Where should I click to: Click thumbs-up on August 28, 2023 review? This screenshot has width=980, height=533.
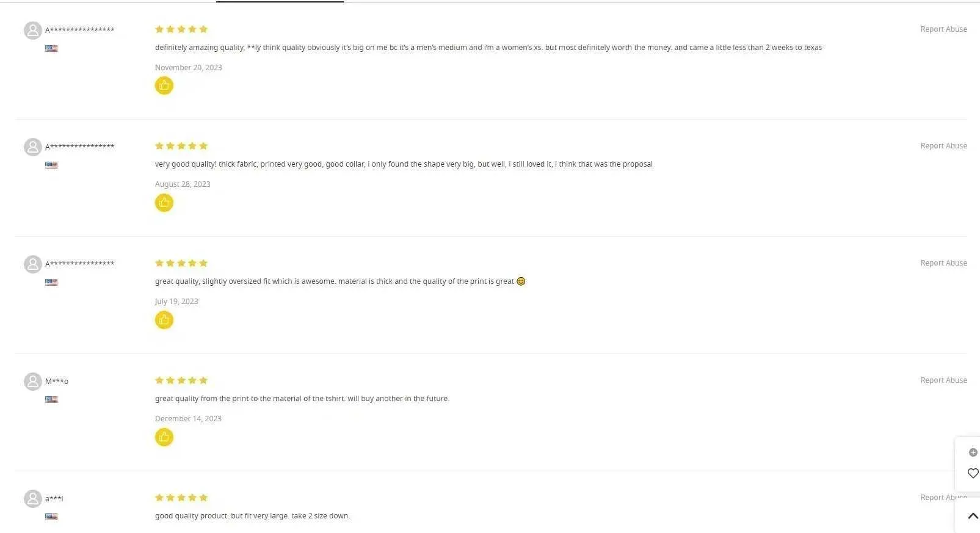point(164,203)
